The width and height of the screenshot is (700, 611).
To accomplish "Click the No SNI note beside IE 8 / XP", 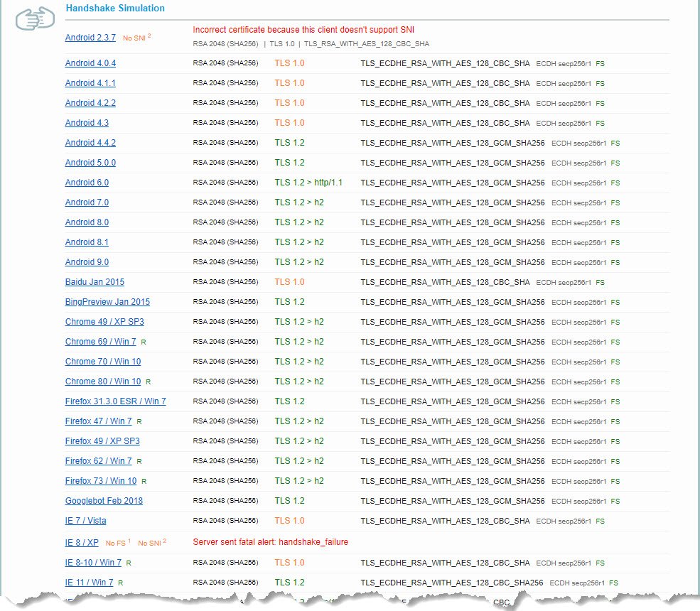I will pos(152,543).
